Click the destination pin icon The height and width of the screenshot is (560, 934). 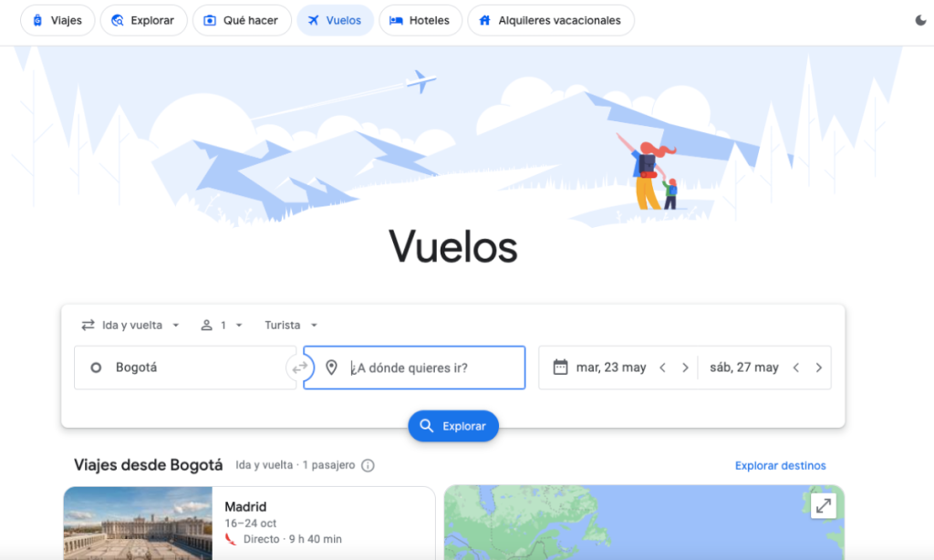point(332,368)
